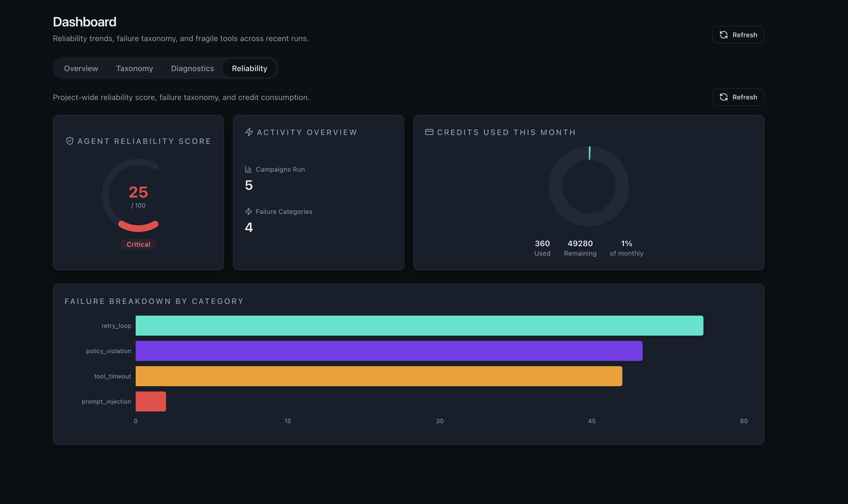Open the Overview tab

[81, 68]
